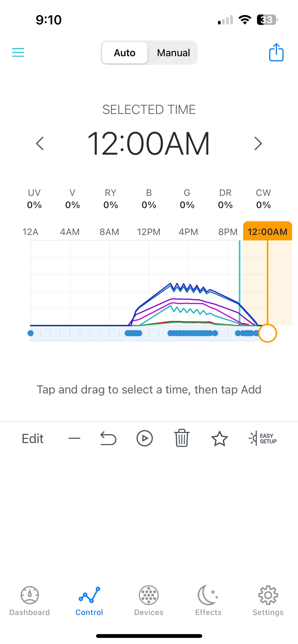Screen dimensions: 298x644
Task: Tap the Edit button
Action: pos(33,438)
